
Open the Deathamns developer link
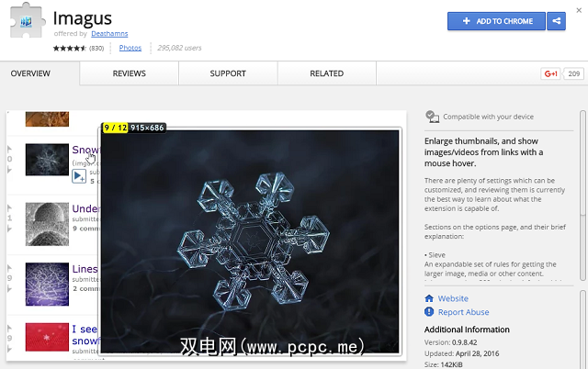click(109, 34)
